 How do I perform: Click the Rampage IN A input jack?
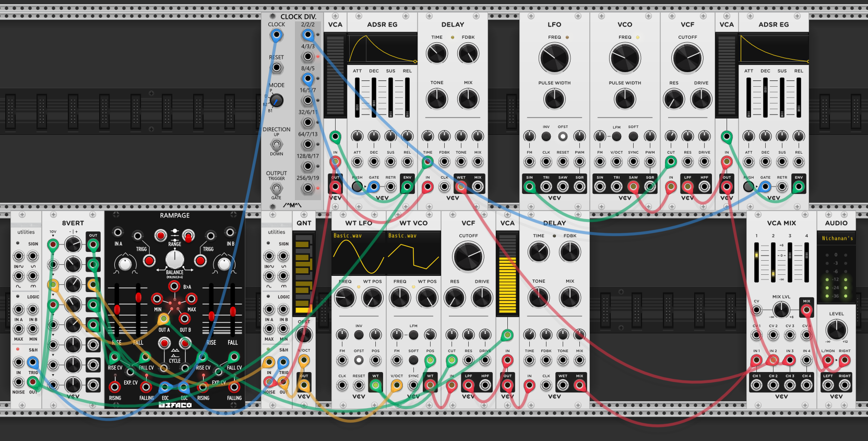click(118, 232)
